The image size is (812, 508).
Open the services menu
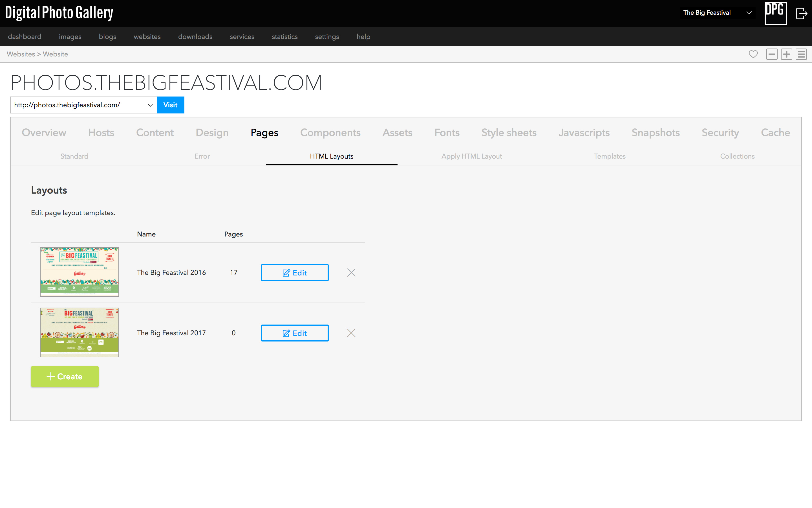[242, 37]
